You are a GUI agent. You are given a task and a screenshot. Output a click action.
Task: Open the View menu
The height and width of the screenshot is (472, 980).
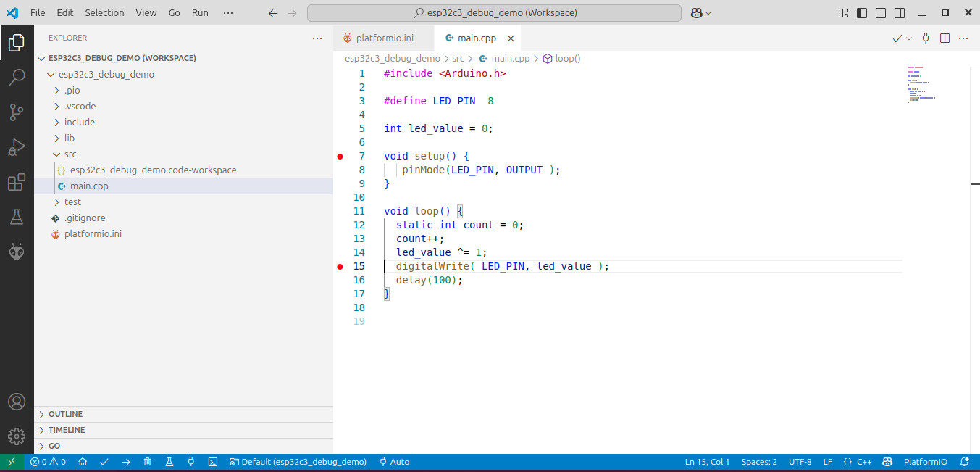[x=146, y=13]
